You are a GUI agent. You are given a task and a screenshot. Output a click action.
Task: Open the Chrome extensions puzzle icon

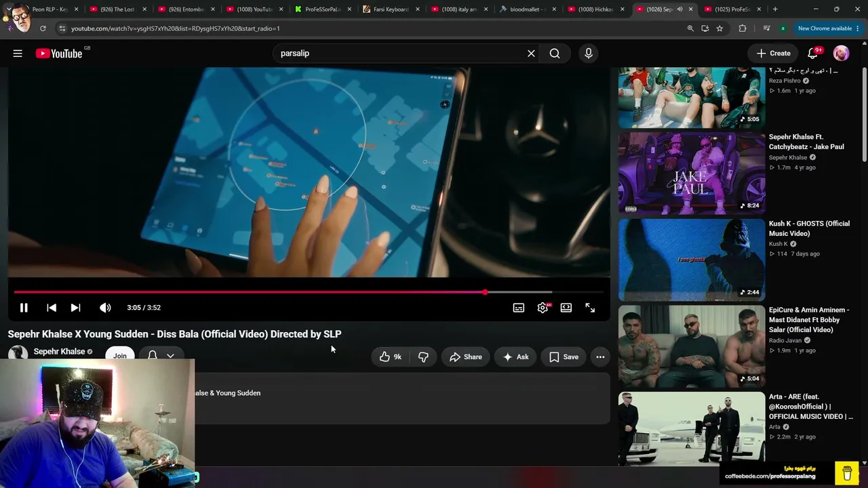click(743, 28)
